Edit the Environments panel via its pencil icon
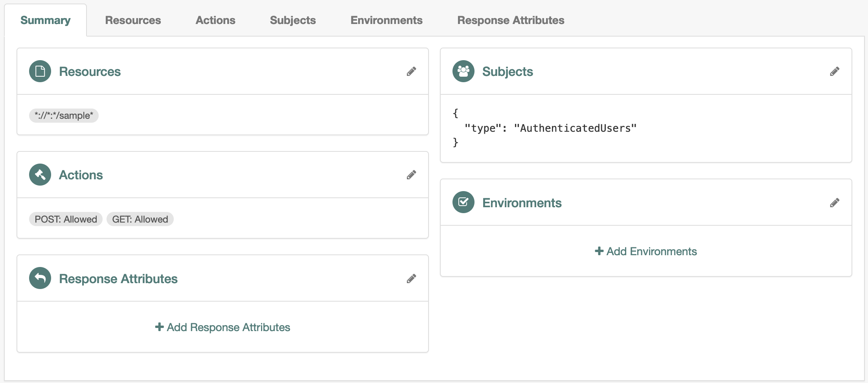 point(835,202)
